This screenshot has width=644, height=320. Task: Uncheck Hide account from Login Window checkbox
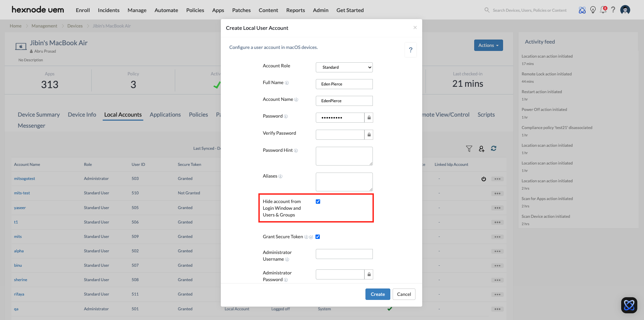[318, 201]
